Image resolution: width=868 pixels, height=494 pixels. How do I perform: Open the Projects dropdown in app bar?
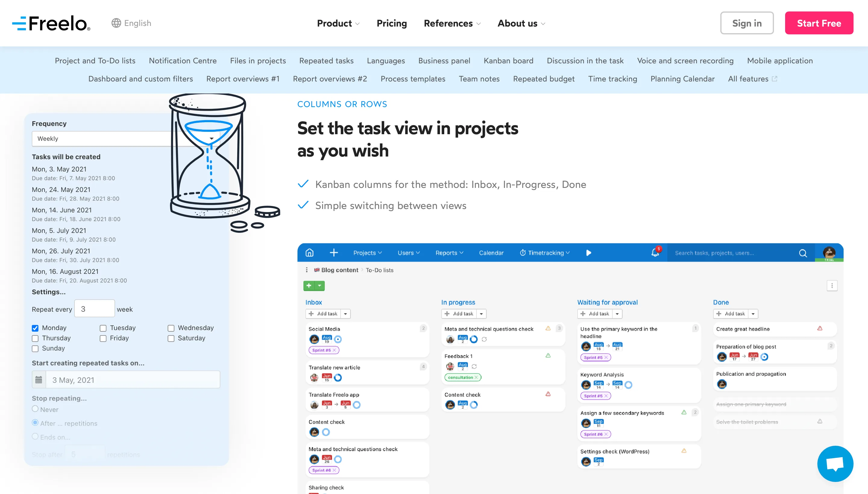368,253
